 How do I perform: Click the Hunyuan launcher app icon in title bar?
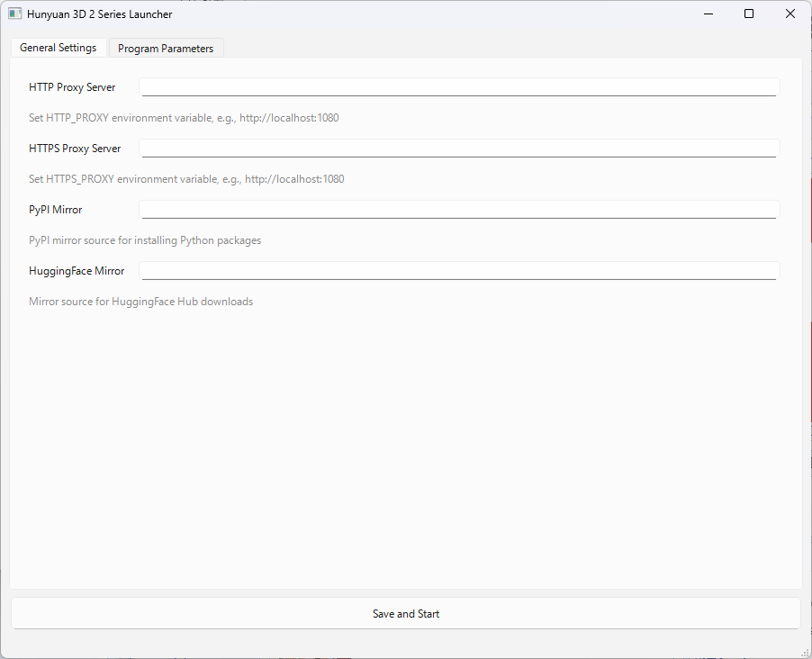[x=15, y=14]
